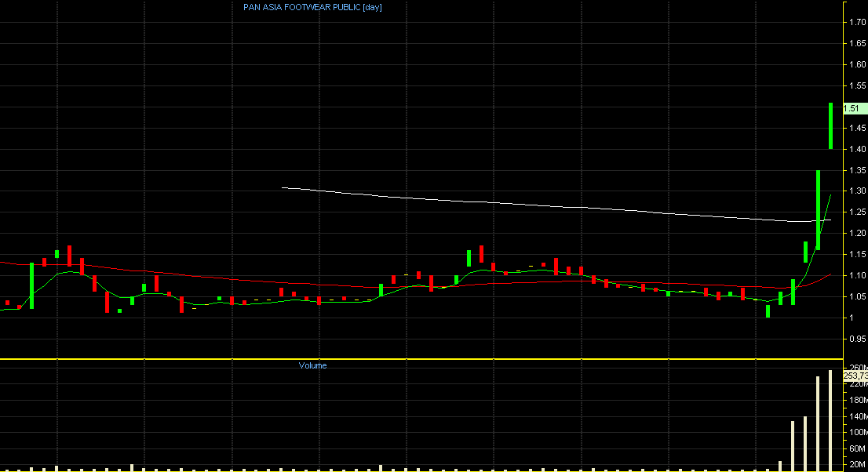This screenshot has width=868, height=472.
Task: Click the 1.70 price axis label
Action: coord(858,22)
